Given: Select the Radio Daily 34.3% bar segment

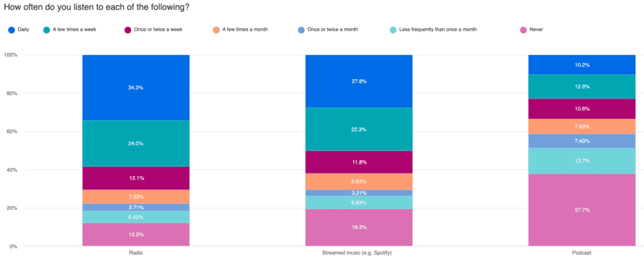Looking at the screenshot, I should (x=135, y=87).
